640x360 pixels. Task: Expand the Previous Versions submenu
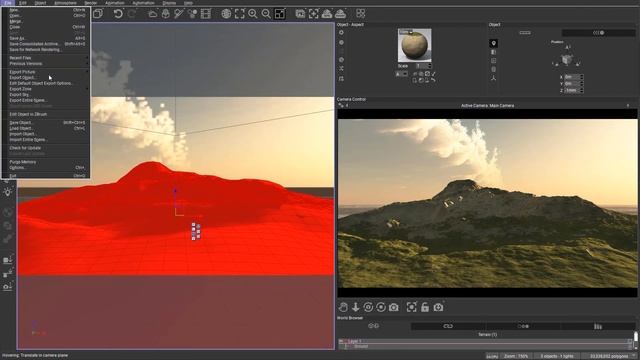click(46, 64)
